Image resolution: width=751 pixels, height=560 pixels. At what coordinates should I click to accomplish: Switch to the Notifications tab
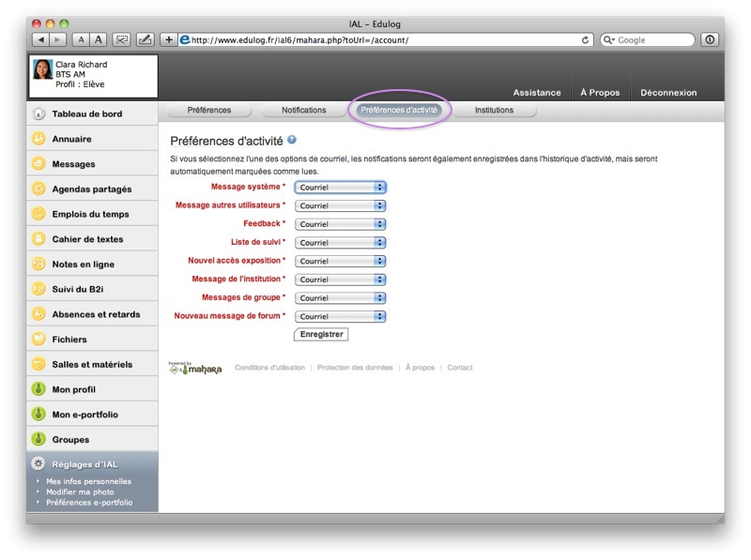[303, 111]
